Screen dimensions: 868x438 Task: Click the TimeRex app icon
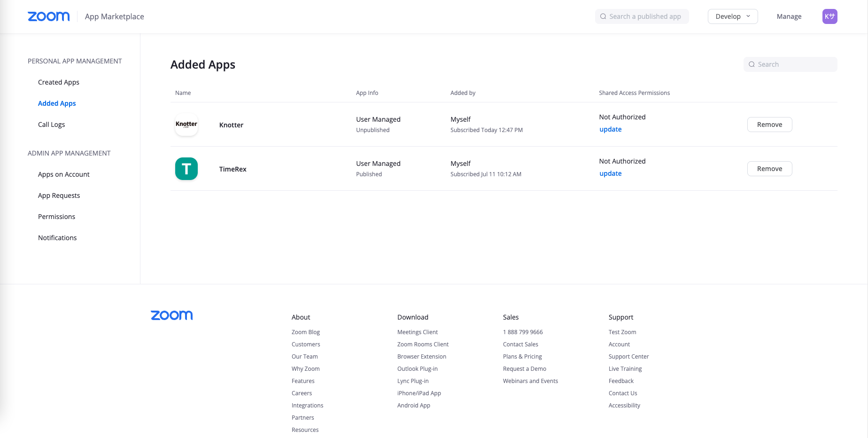coord(186,169)
